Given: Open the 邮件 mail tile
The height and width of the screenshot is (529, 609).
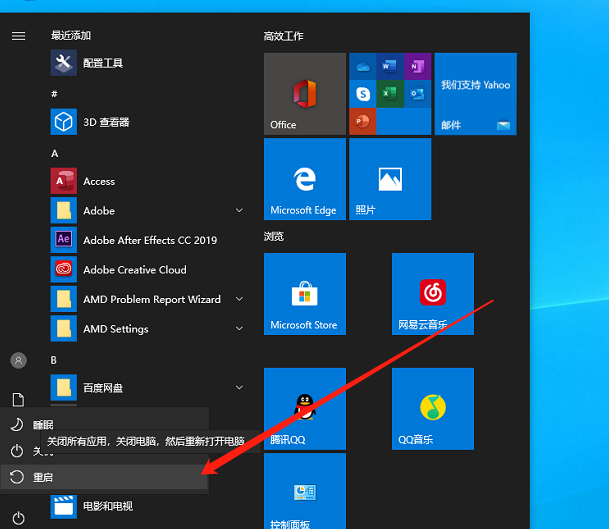Looking at the screenshot, I should 476,94.
